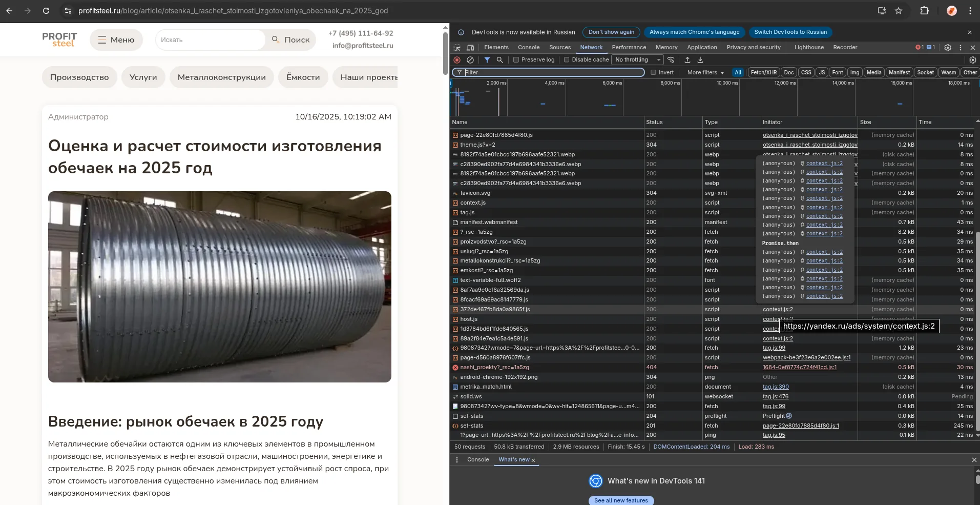
Task: Clear the network log
Action: [x=470, y=60]
